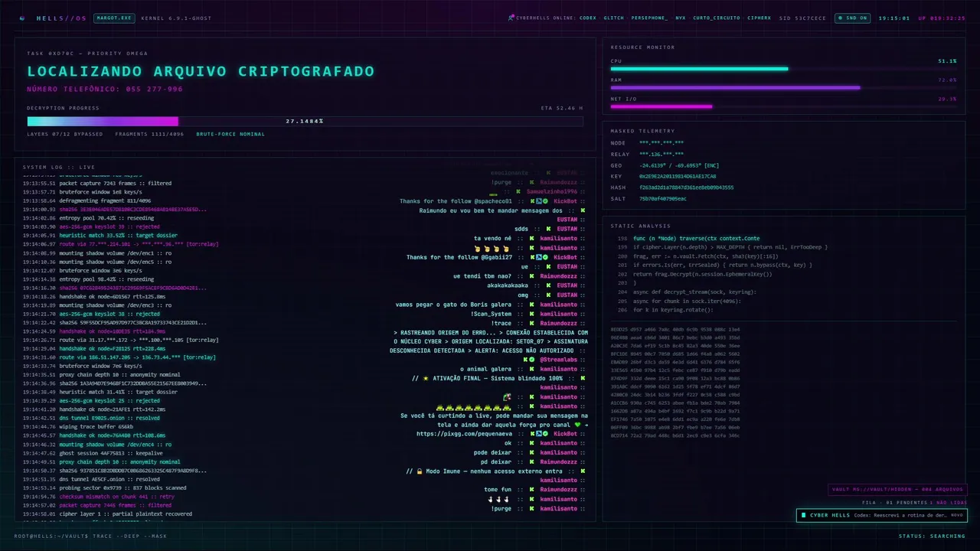
Task: Click the icon beside CYBERHELLS ONLINE
Action: 511,18
